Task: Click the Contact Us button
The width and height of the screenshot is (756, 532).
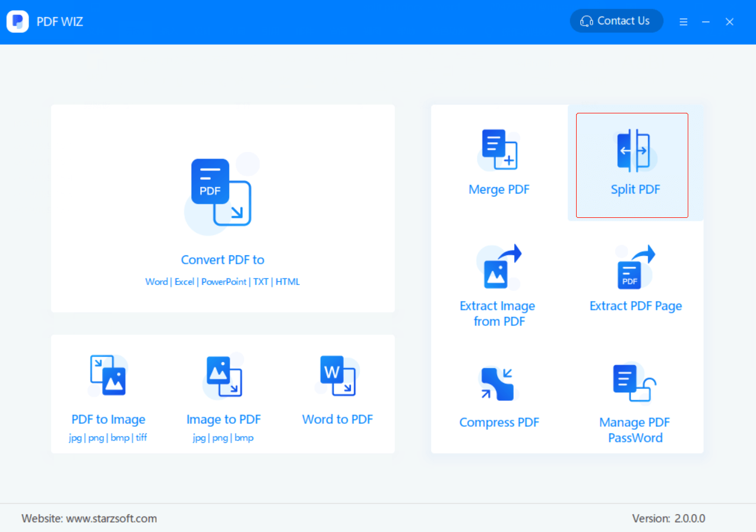Action: pyautogui.click(x=616, y=21)
